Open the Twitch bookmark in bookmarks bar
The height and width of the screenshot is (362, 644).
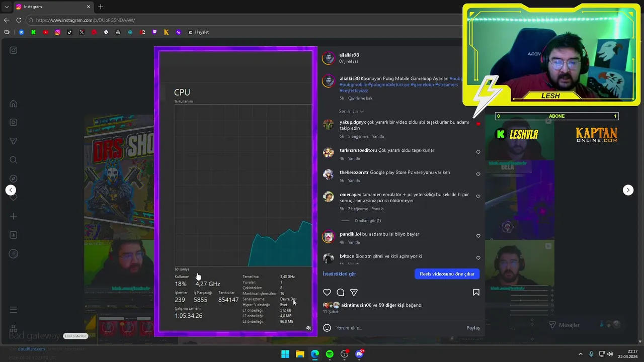click(x=154, y=32)
